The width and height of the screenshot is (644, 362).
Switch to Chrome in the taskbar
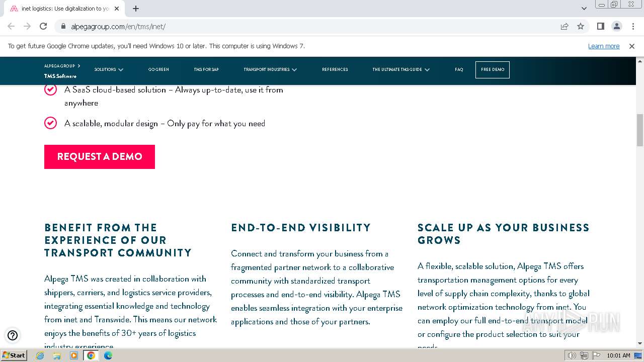pos(91,355)
